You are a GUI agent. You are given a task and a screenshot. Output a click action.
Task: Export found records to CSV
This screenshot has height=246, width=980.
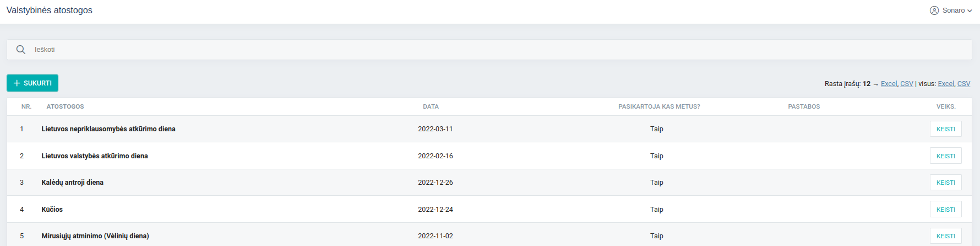click(x=907, y=84)
